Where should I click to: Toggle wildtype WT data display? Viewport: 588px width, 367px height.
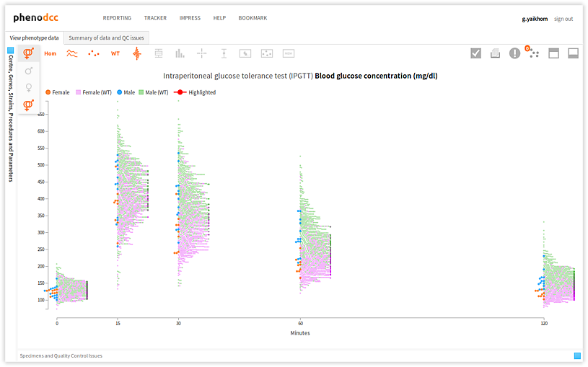[115, 53]
